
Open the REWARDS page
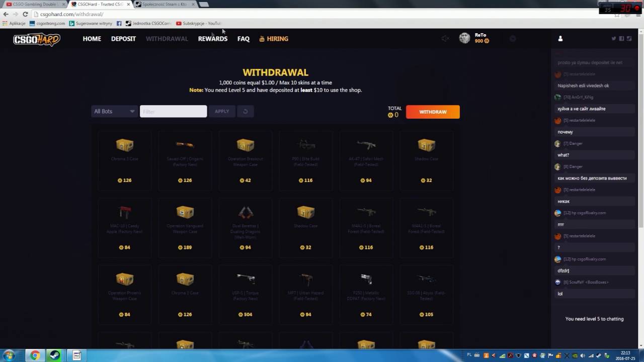[213, 39]
